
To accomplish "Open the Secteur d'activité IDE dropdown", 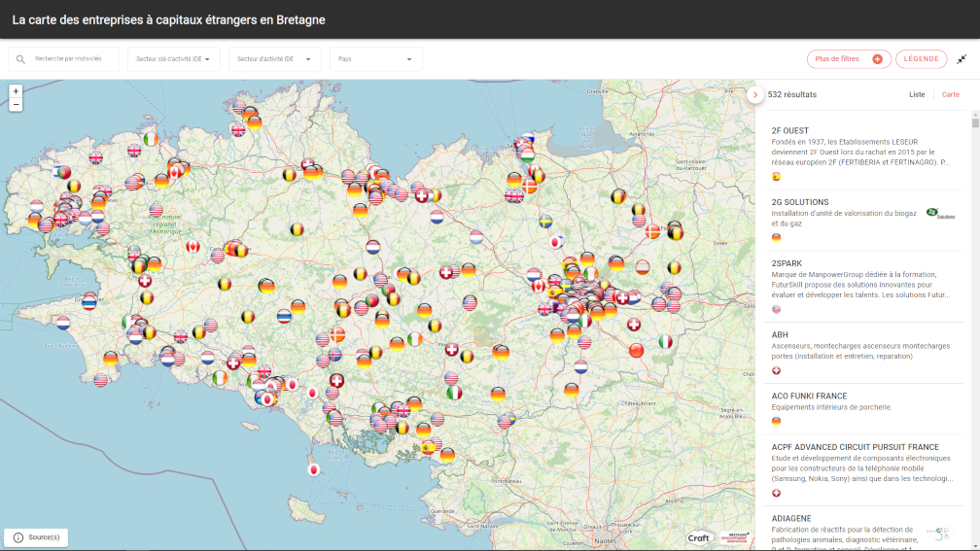I will tap(275, 59).
